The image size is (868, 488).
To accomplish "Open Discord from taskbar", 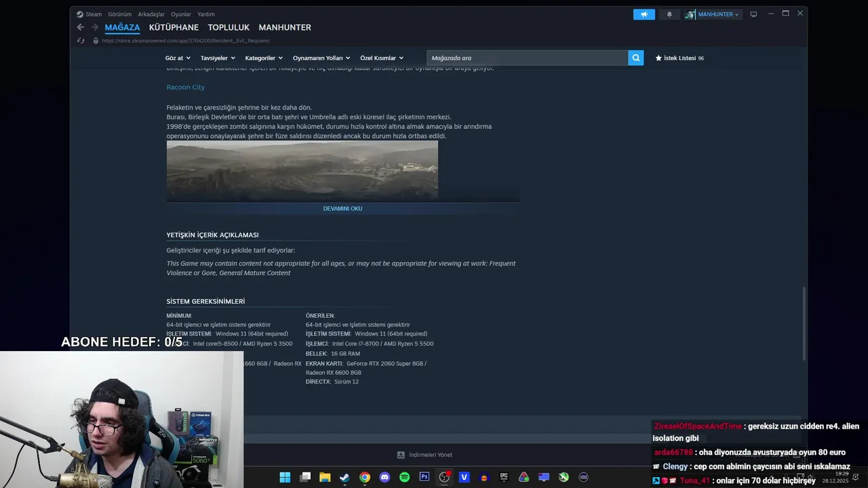I will [384, 477].
